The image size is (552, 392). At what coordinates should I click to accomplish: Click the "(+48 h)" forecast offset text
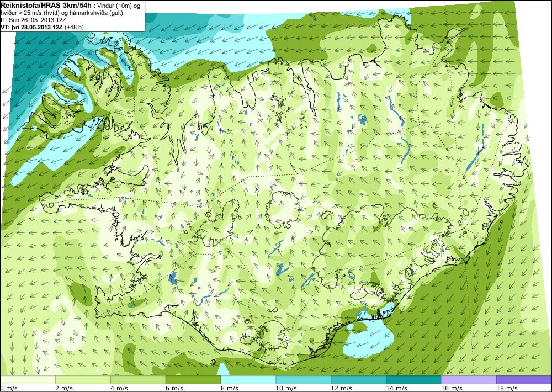74,27
